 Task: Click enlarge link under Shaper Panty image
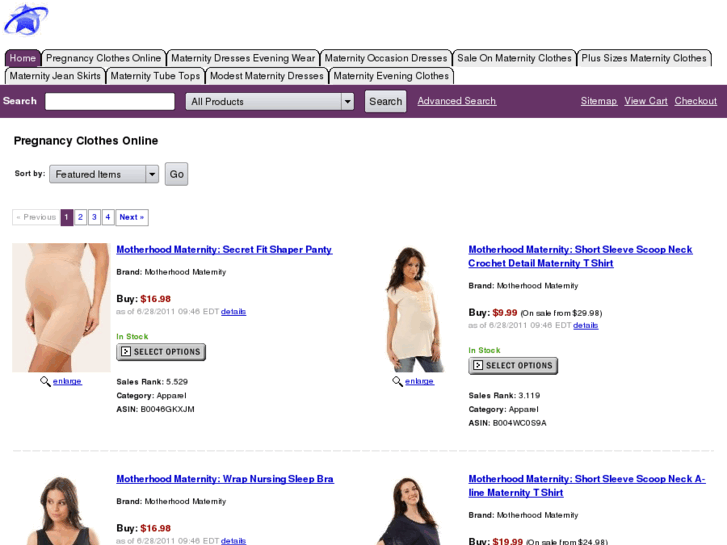pyautogui.click(x=67, y=381)
